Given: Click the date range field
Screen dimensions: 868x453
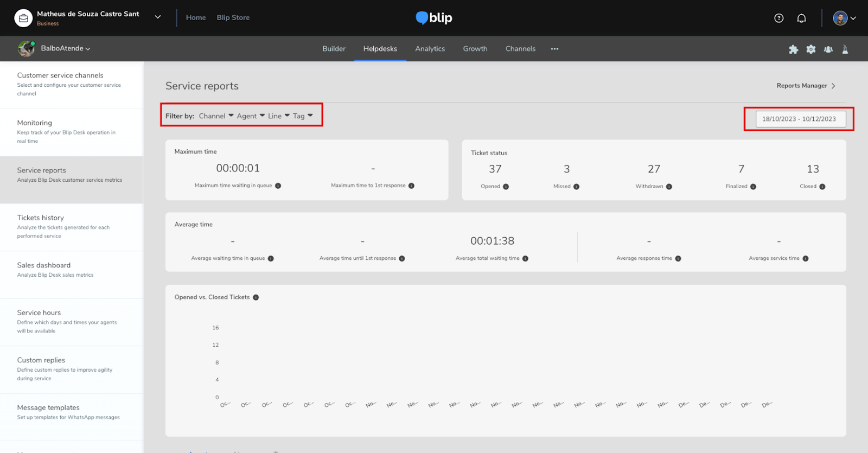Looking at the screenshot, I should pos(800,119).
